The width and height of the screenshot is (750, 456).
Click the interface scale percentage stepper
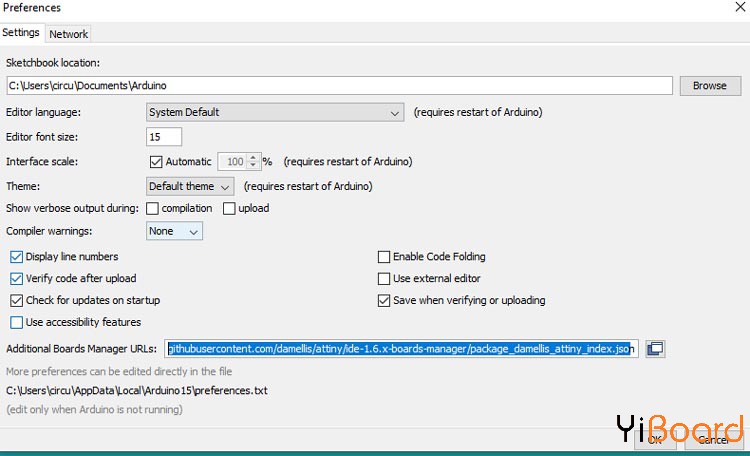[x=254, y=161]
